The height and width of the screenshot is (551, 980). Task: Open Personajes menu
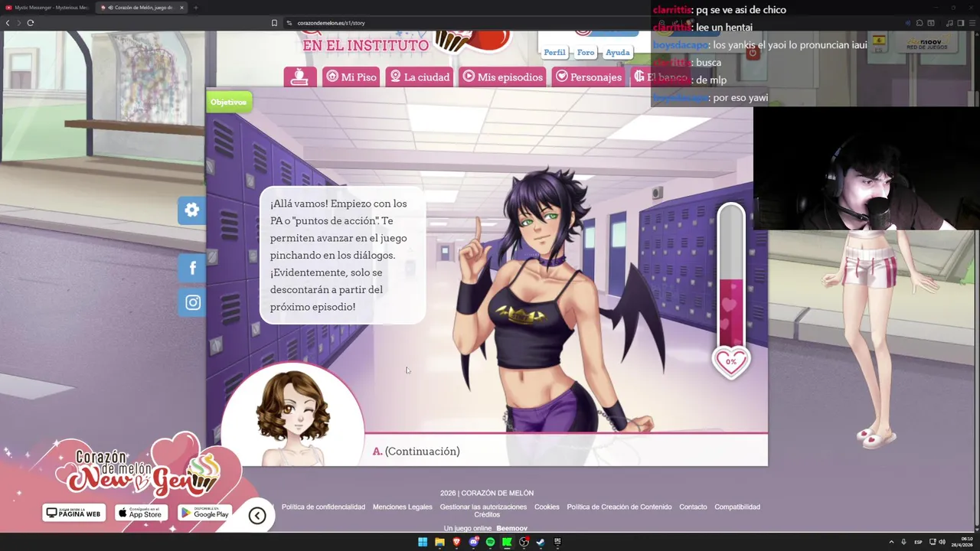pyautogui.click(x=589, y=77)
